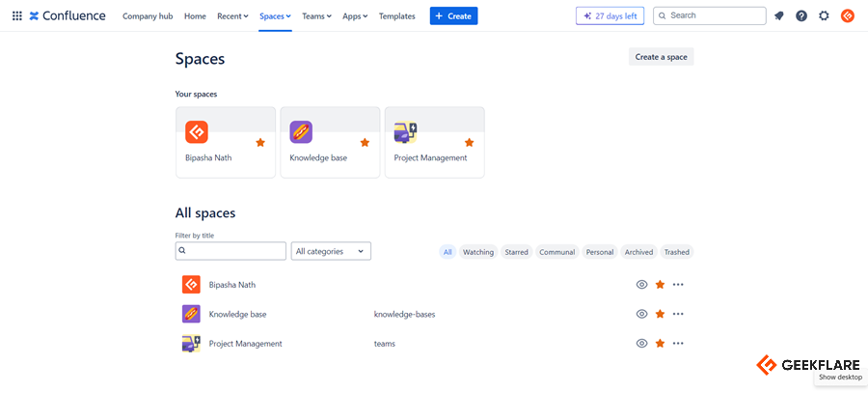Viewport: 868px width, 393px height.
Task: Click Knowledge base card space icon
Action: pyautogui.click(x=301, y=132)
